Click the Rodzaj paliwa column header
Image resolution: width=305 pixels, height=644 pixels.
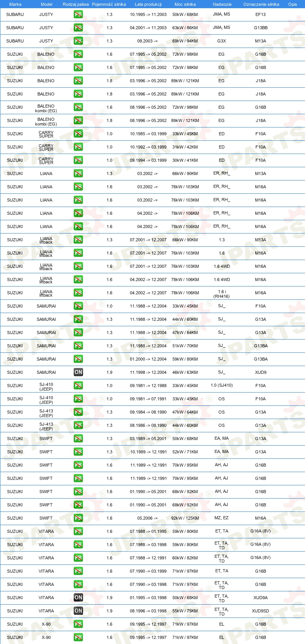tap(76, 4)
